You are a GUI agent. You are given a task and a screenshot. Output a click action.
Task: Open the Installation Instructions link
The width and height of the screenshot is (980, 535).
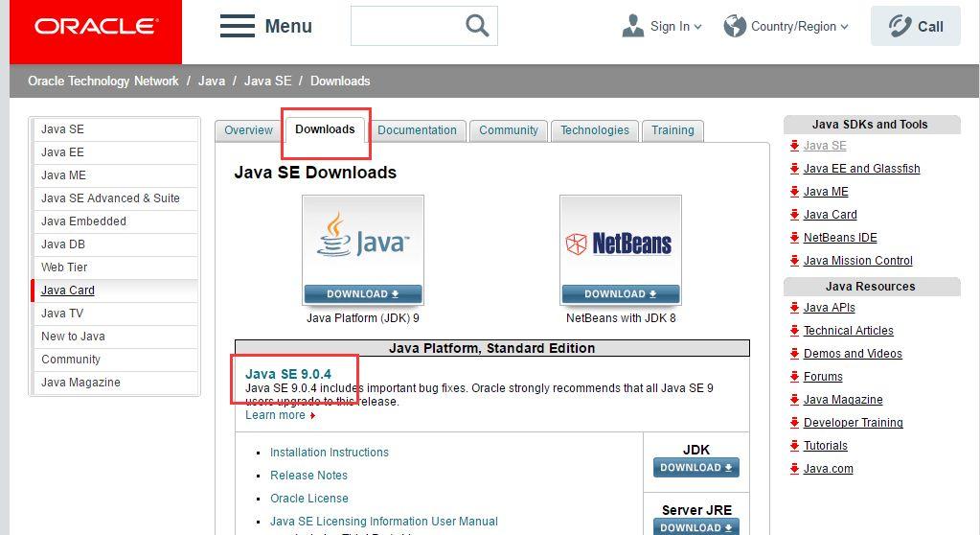pyautogui.click(x=330, y=453)
